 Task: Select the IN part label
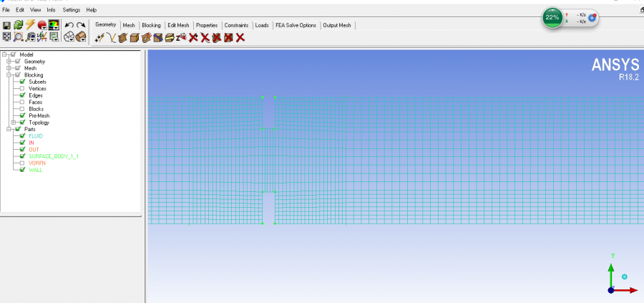point(31,143)
